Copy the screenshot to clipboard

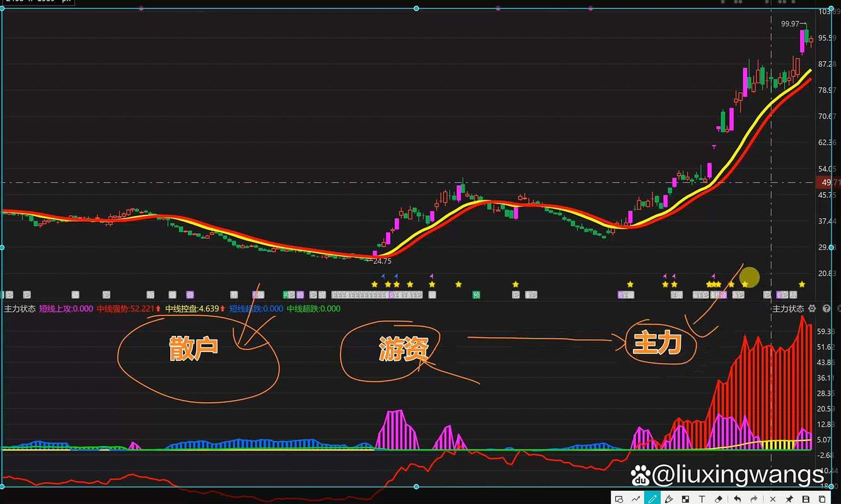coord(821,499)
